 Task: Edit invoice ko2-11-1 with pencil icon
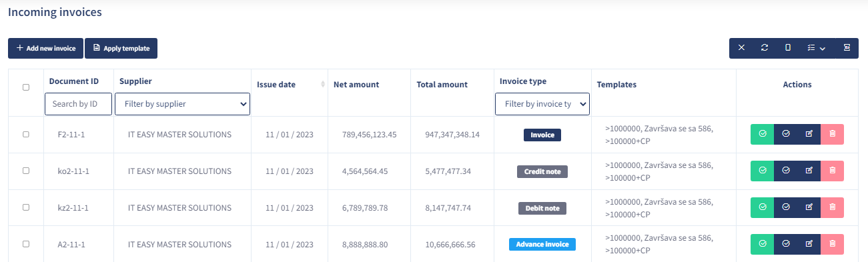[809, 171]
